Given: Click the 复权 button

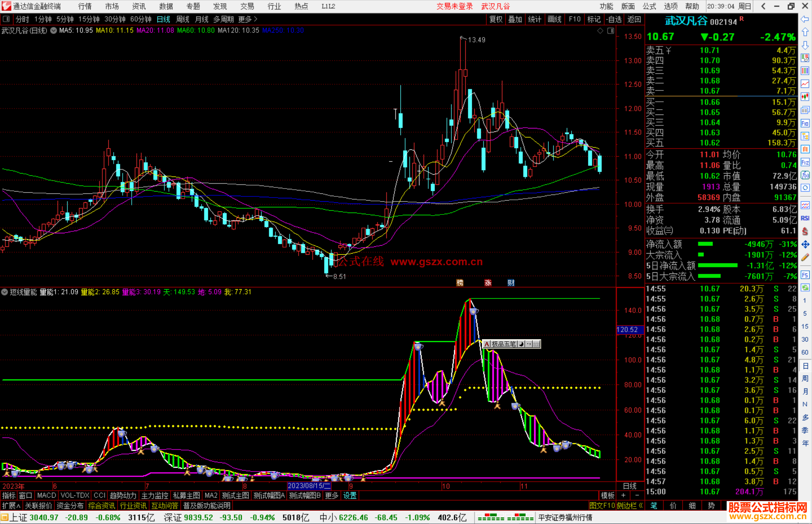Looking at the screenshot, I should point(495,19).
